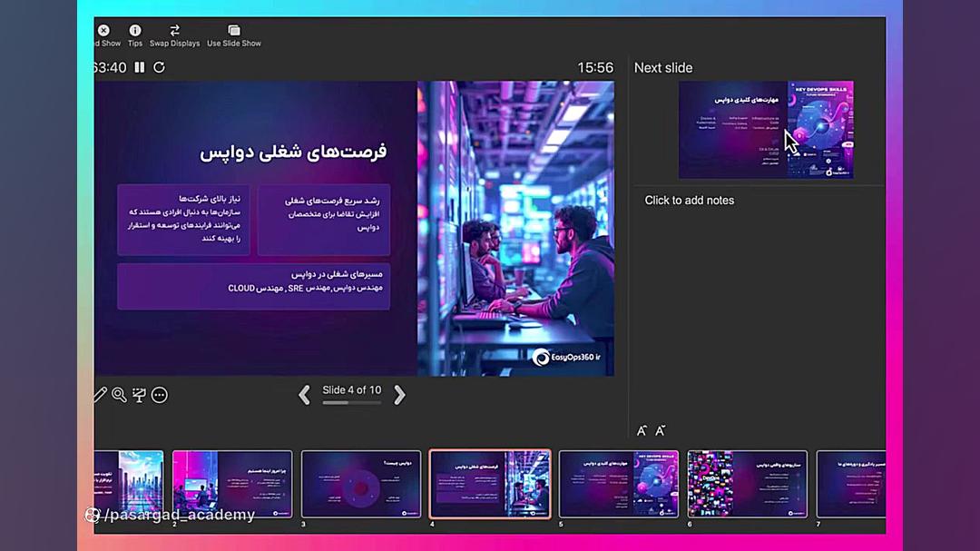980x551 pixels.
Task: Click the card titled 'نیاز بالای شرکت‌ها'
Action: (x=183, y=220)
